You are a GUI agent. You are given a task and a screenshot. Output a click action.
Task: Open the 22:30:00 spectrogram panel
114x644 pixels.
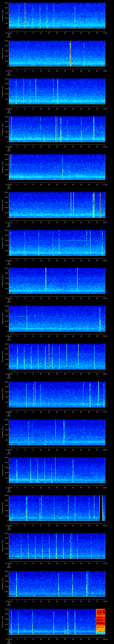57,546
